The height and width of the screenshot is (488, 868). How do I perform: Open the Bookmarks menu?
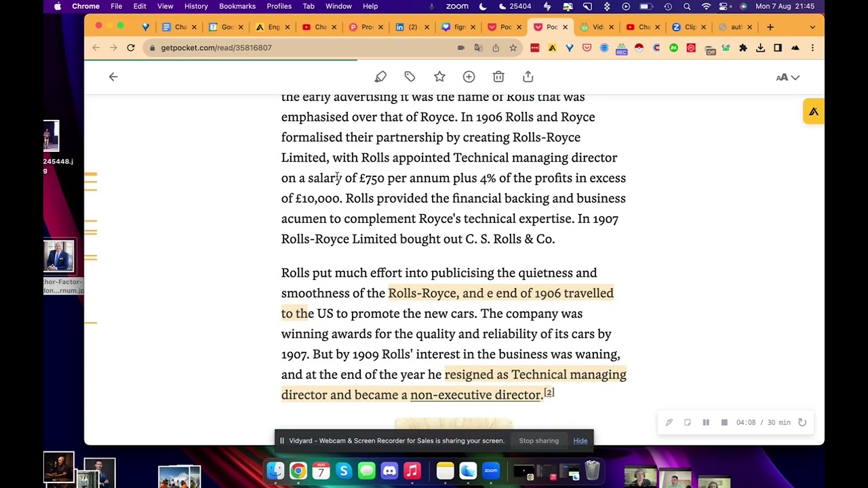tap(237, 6)
